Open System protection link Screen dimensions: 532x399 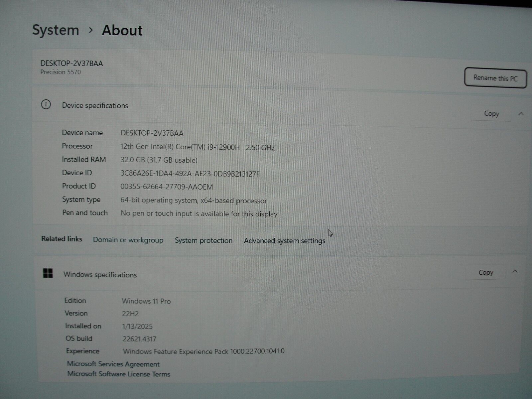pos(204,240)
